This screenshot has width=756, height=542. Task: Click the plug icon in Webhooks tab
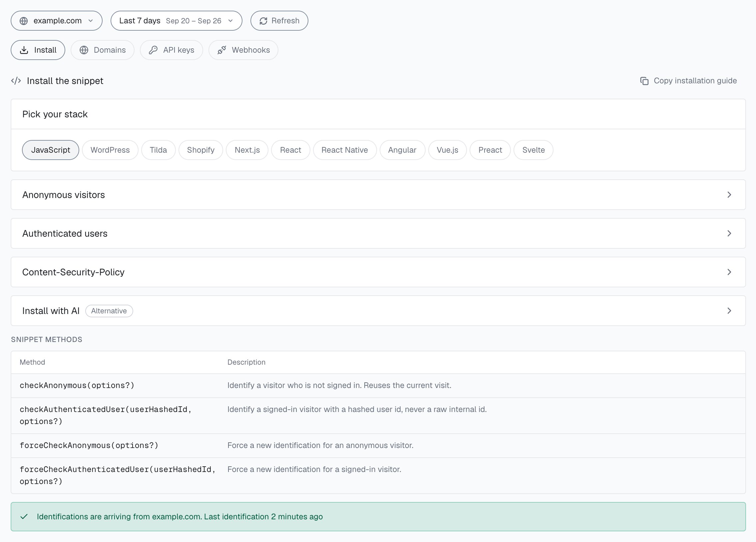222,50
